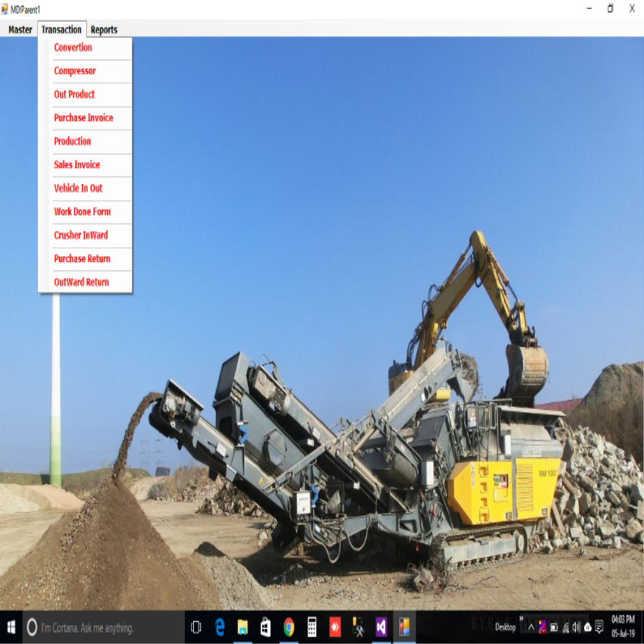This screenshot has width=644, height=644.
Task: Open Work Done Form
Action: pyautogui.click(x=82, y=212)
